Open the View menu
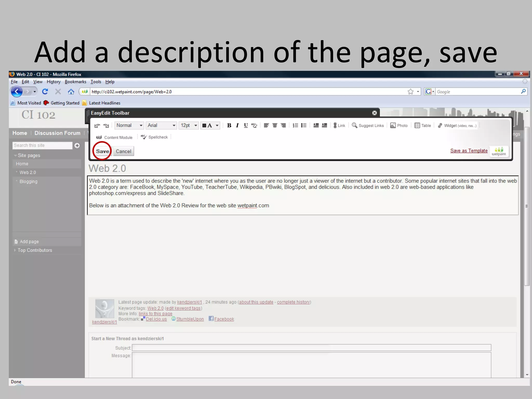Image resolution: width=532 pixels, height=399 pixels. pos(38,82)
